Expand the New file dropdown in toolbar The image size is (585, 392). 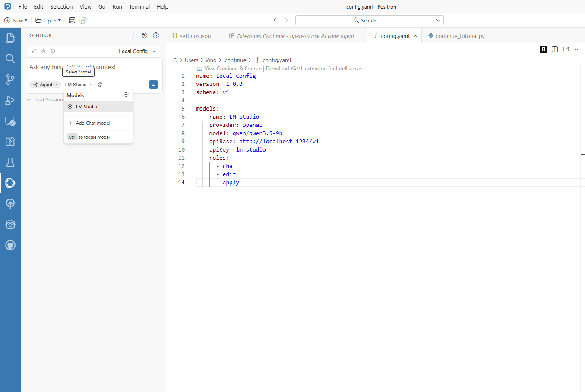pos(16,20)
